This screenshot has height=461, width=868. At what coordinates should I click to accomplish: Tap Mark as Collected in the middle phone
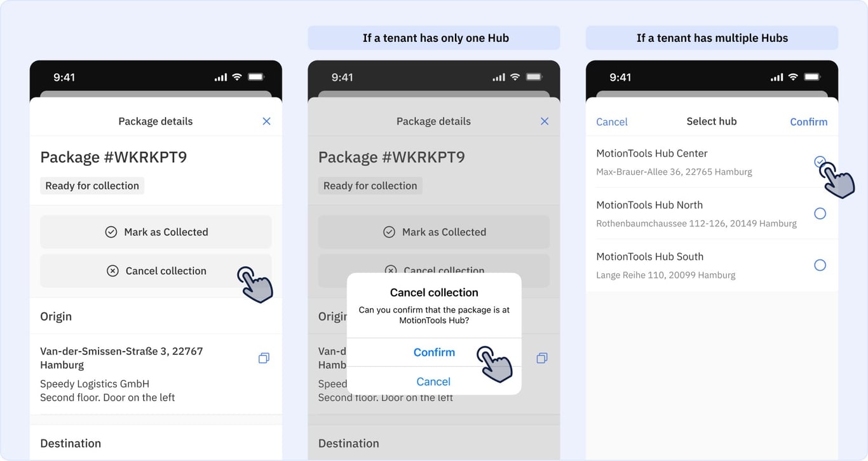click(x=434, y=232)
